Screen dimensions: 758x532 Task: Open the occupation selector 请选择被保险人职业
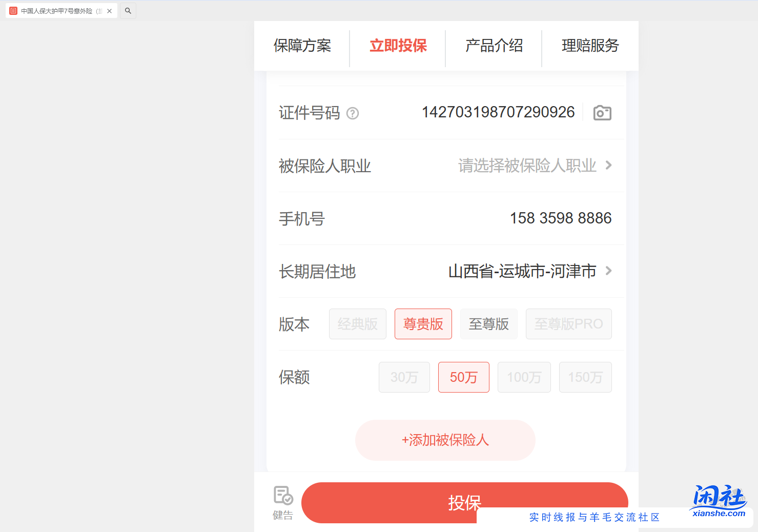pos(527,166)
